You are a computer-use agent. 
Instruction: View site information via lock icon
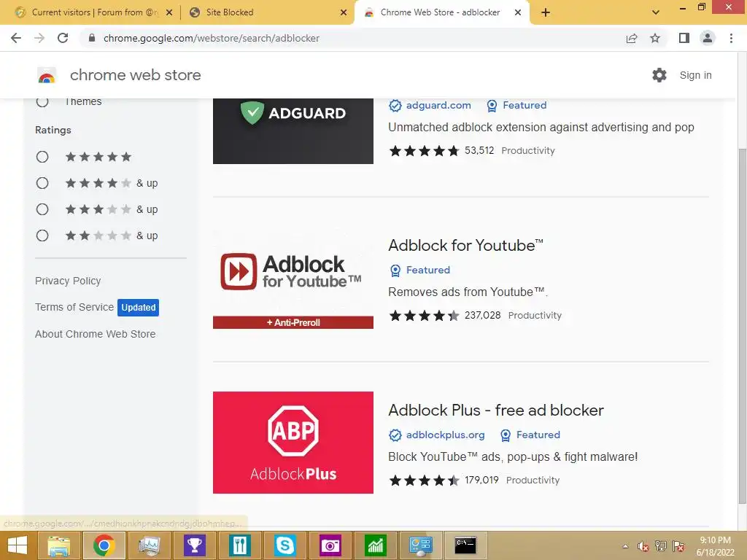click(92, 38)
